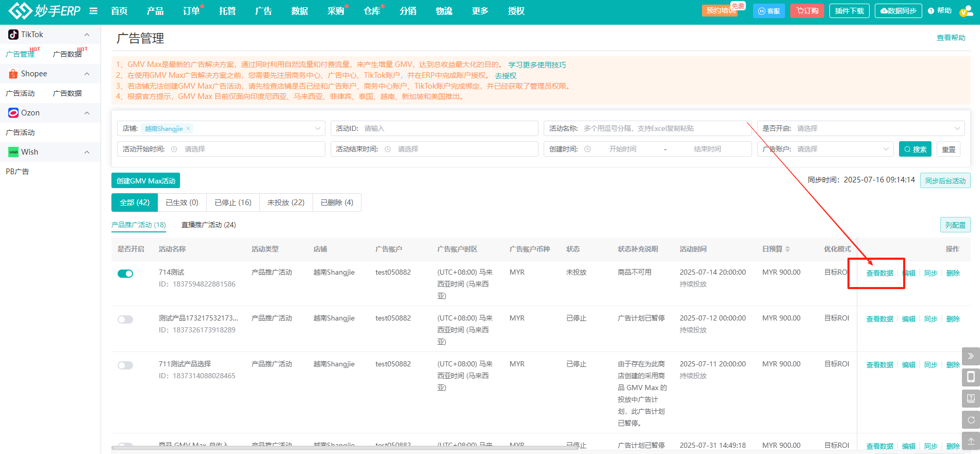Click 查看数据 for 714测试 row

tap(879, 273)
